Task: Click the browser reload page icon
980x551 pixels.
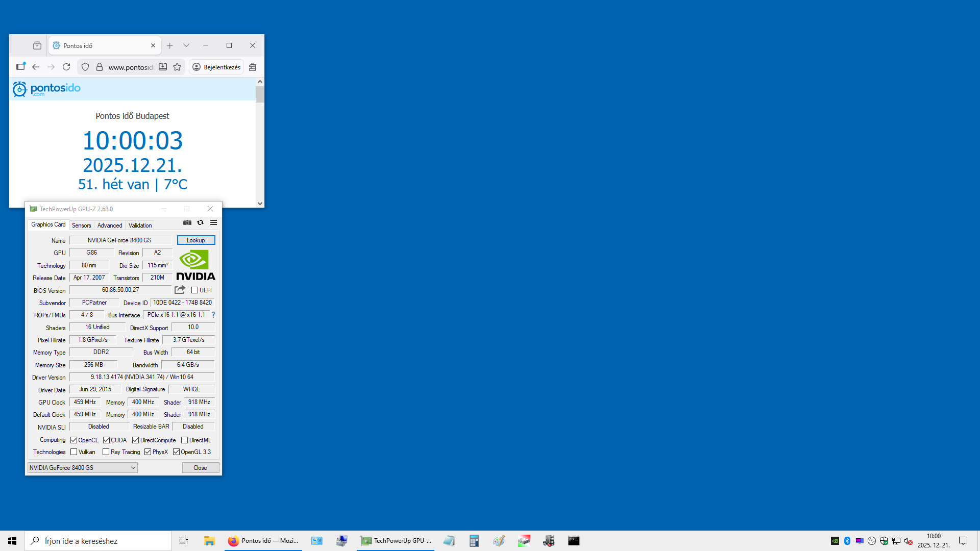Action: [66, 67]
